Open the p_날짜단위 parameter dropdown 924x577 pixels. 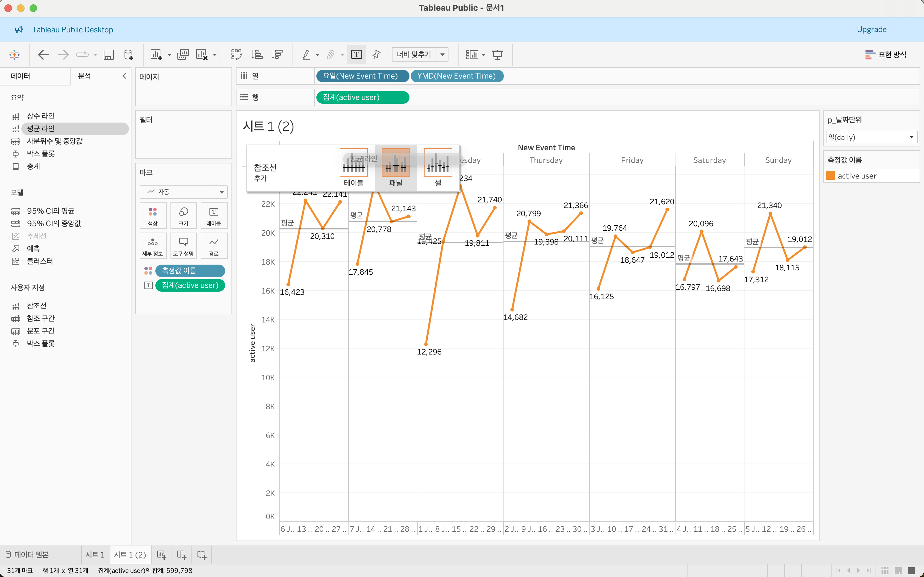click(x=911, y=137)
